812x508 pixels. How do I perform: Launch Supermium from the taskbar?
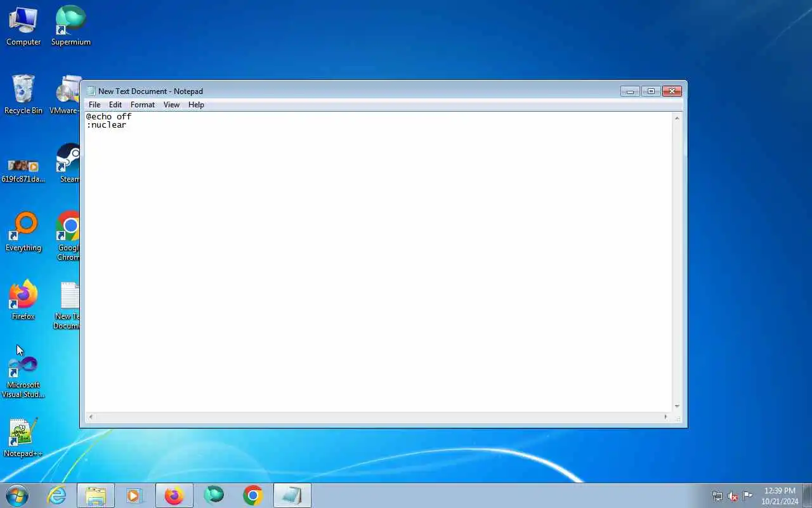[214, 495]
